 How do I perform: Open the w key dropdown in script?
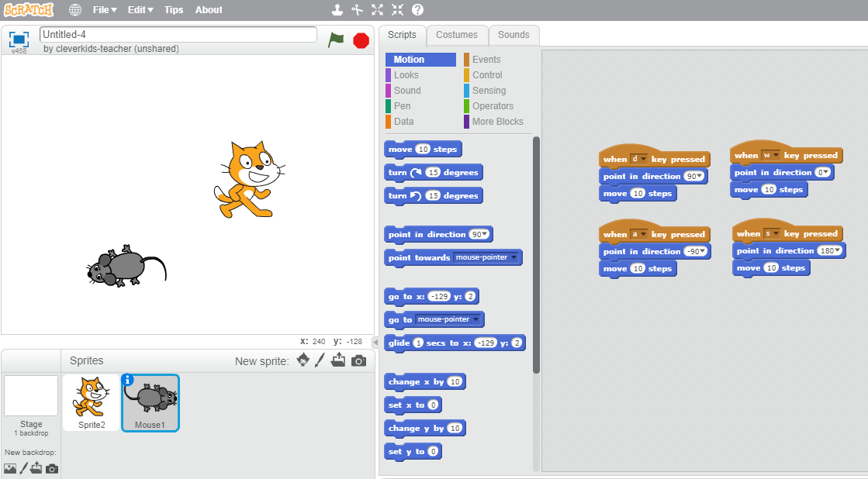(x=776, y=156)
